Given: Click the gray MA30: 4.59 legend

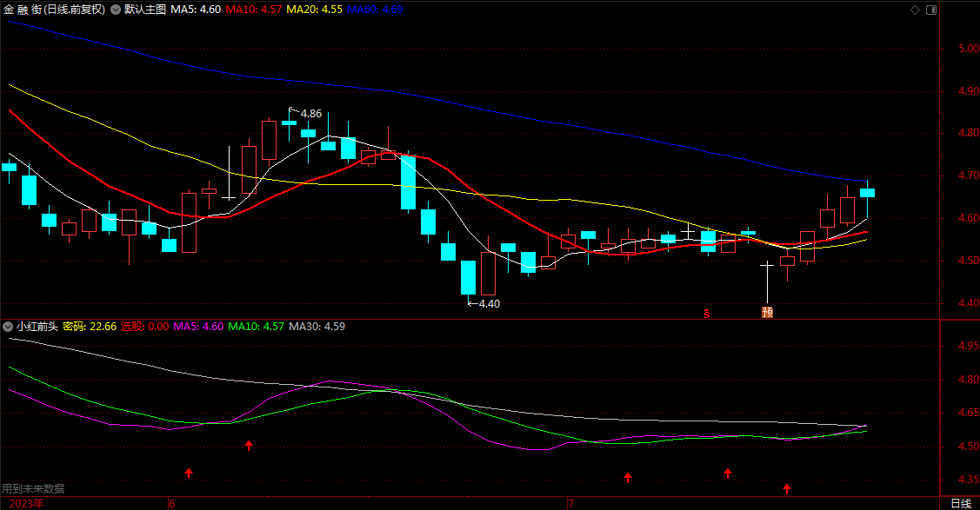Looking at the screenshot, I should (317, 327).
